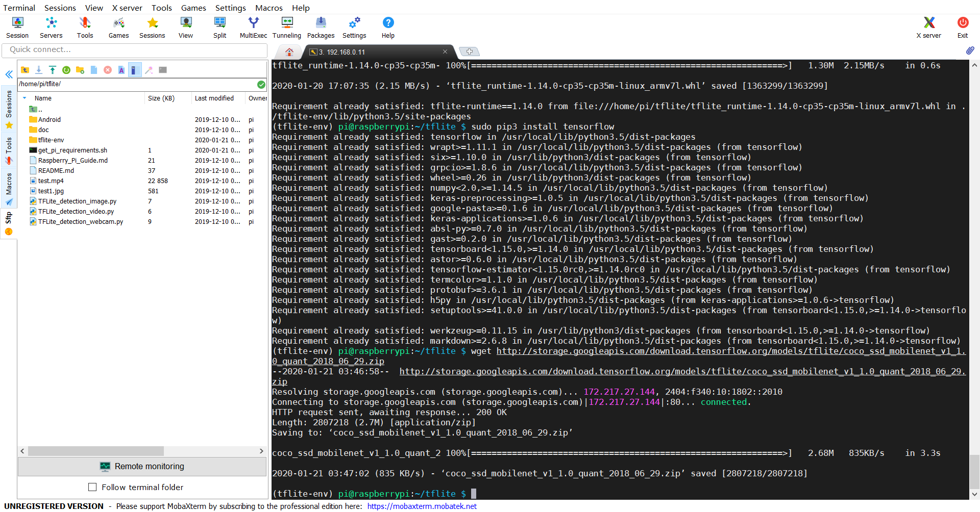Click the Split terminal toolbar icon

[220, 28]
